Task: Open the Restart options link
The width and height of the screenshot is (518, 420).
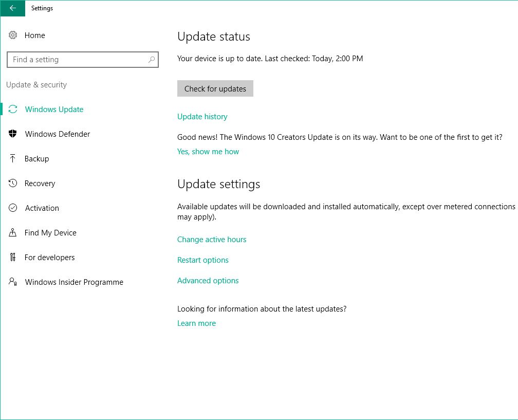Action: [203, 260]
